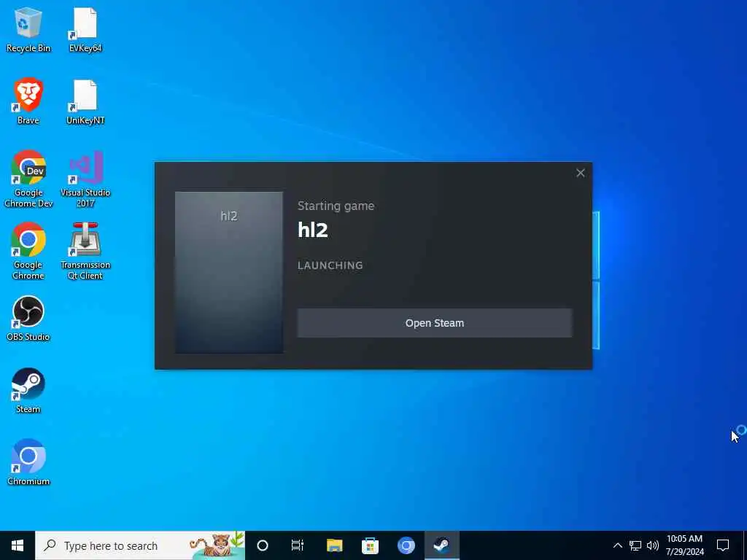
Task: Open Microsoft Store from the taskbar
Action: pyautogui.click(x=370, y=545)
